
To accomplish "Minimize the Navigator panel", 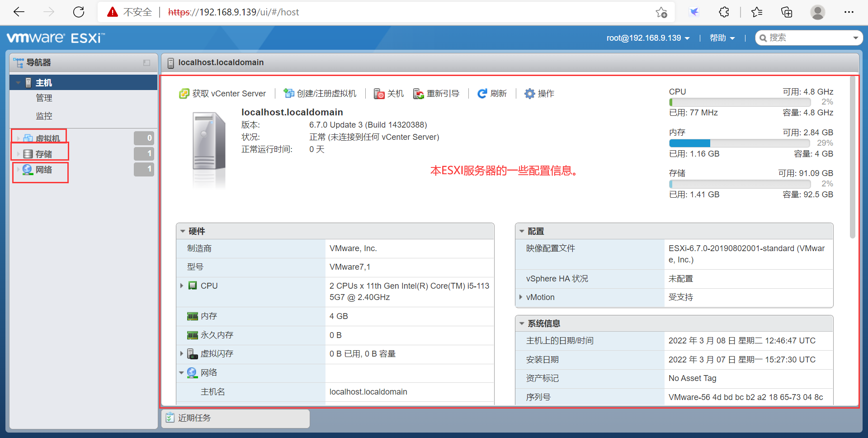I will coord(146,63).
